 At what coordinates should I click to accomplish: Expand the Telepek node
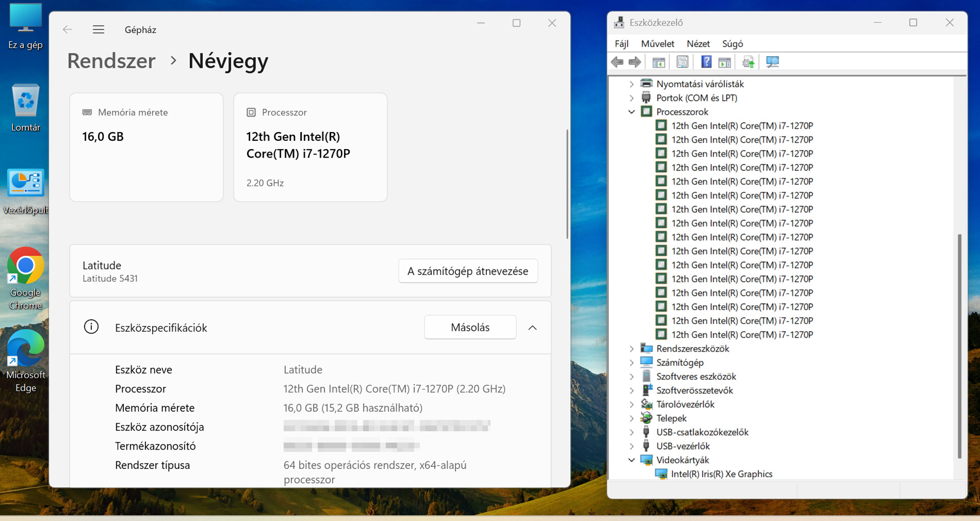632,418
